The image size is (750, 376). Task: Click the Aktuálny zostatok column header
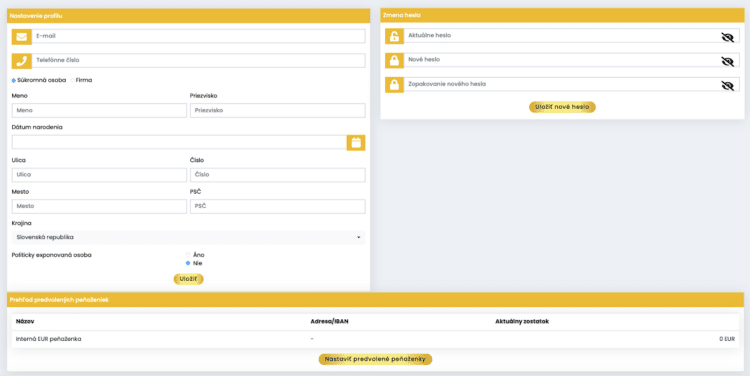pos(522,322)
